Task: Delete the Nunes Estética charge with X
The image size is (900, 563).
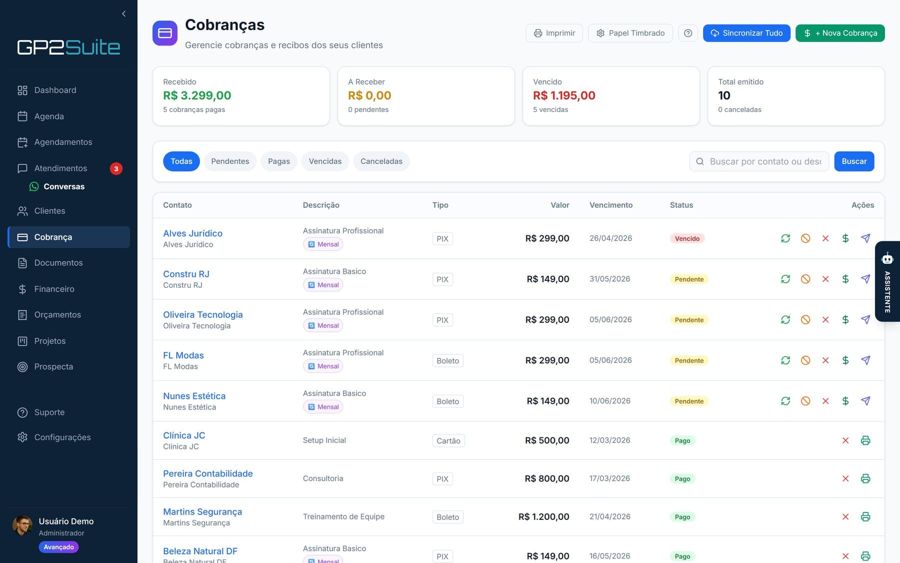Action: (x=825, y=401)
